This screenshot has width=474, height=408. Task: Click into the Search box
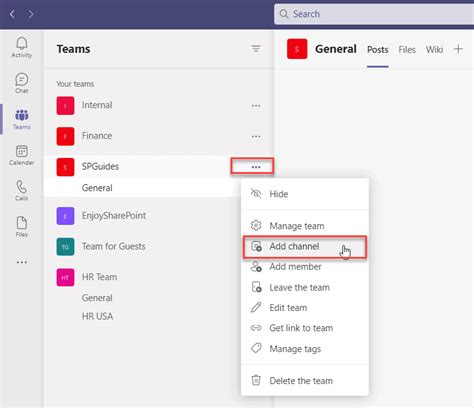374,14
